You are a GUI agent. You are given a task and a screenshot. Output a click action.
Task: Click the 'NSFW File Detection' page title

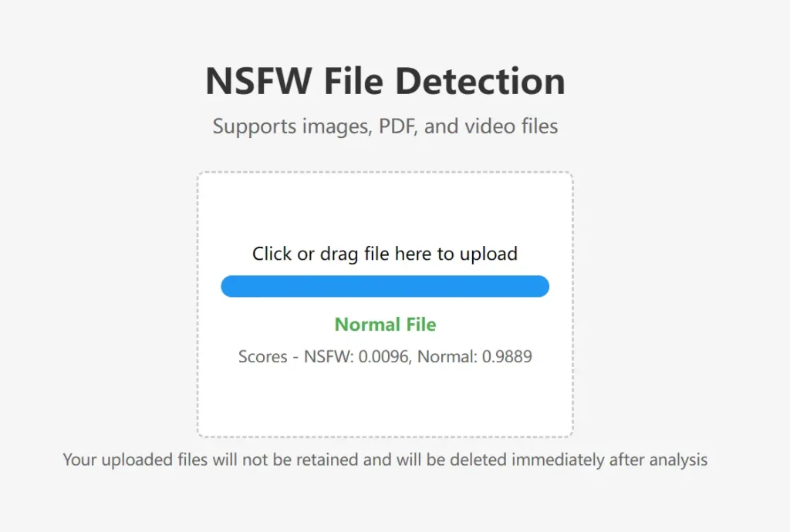[385, 80]
